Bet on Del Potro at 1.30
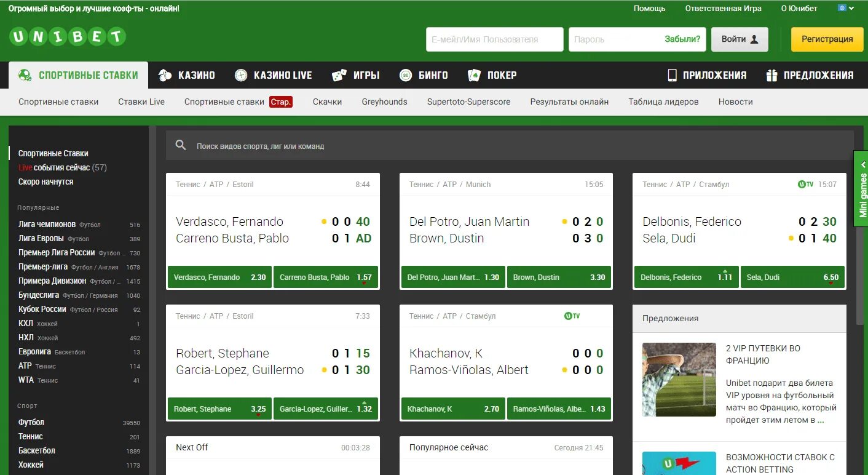 coord(453,277)
